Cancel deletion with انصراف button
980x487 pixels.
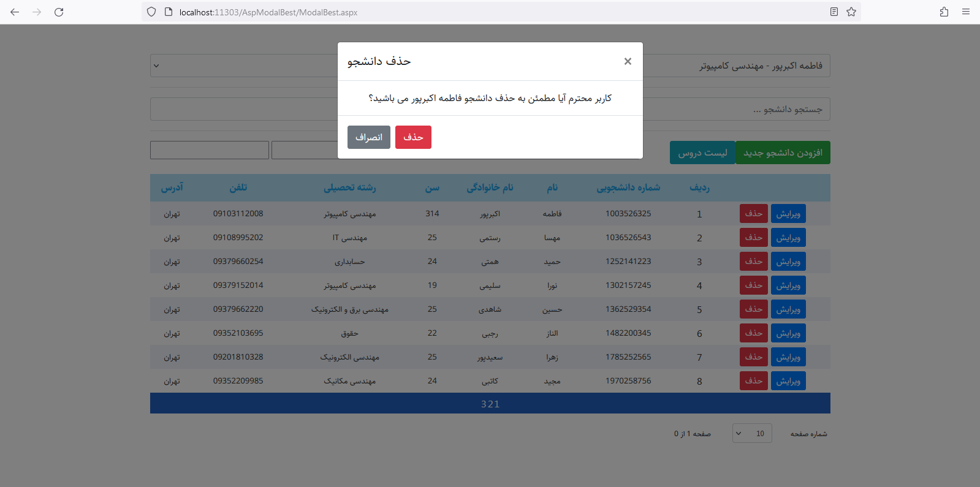[369, 137]
